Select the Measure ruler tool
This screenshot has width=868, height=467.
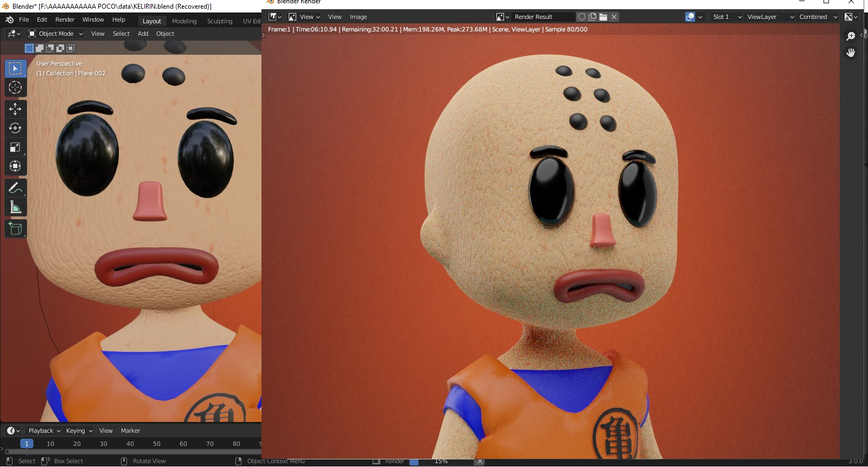(15, 207)
